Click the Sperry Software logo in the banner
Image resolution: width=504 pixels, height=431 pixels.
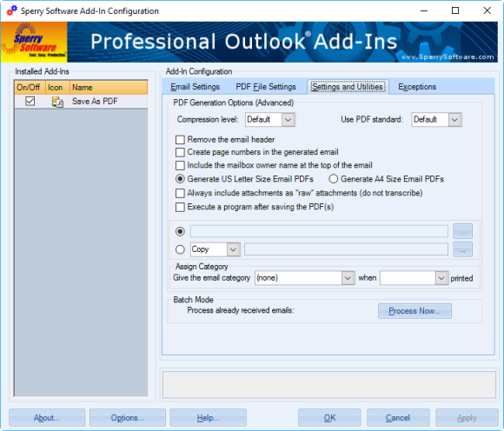pos(34,42)
